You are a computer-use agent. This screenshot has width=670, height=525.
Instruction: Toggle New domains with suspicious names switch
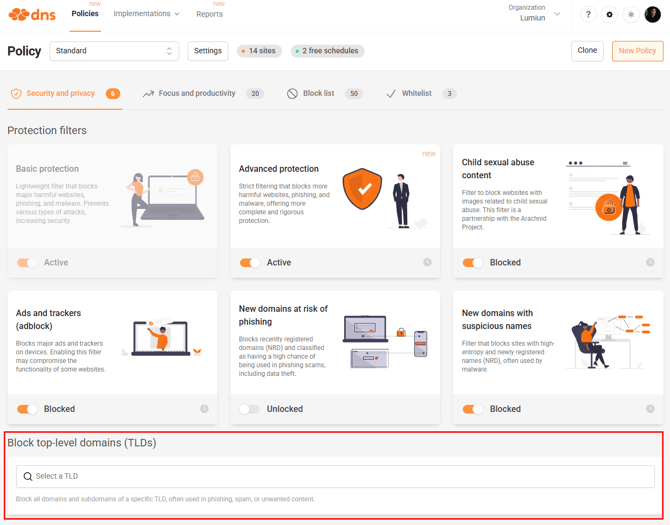point(473,409)
